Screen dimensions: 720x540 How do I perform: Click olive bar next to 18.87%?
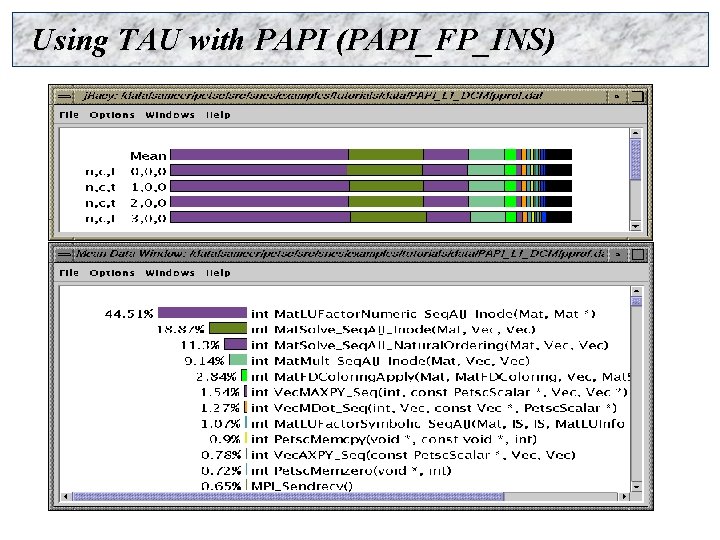pos(228,328)
